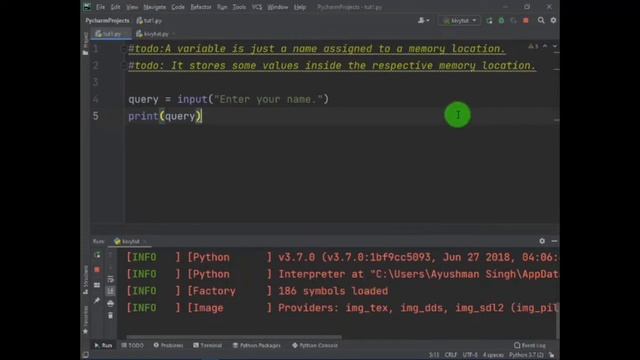640x360 pixels.
Task: Click red stop icon in Run panel
Action: tap(97, 270)
